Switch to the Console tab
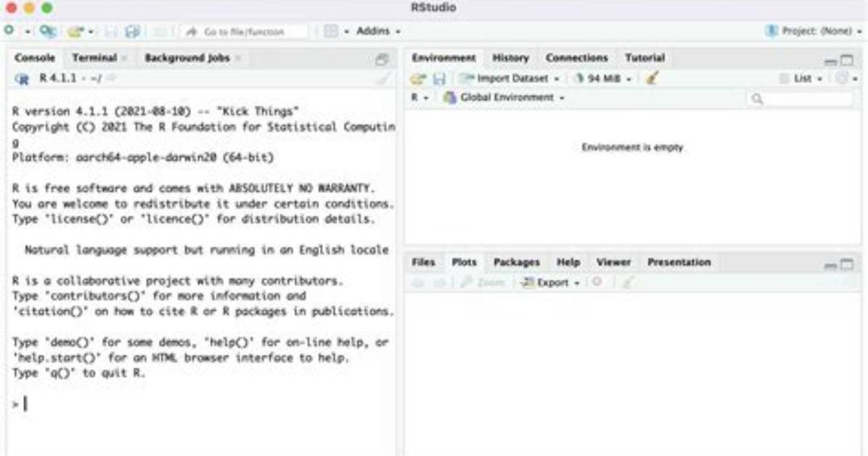868x456 pixels. [35, 57]
